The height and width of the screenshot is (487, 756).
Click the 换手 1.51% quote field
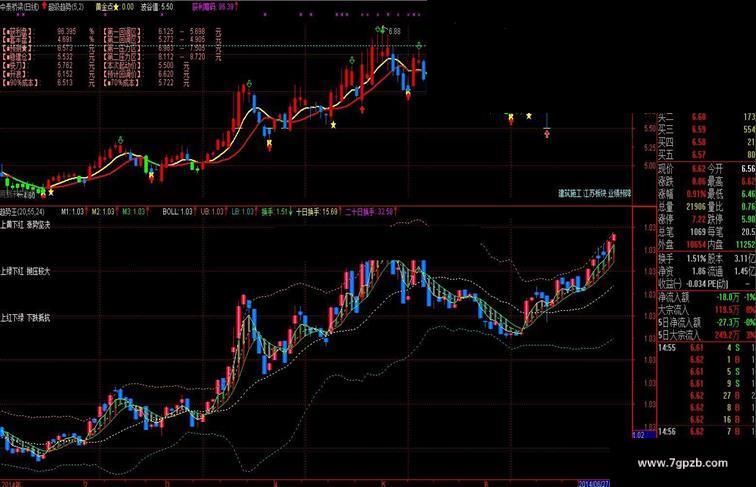click(682, 259)
